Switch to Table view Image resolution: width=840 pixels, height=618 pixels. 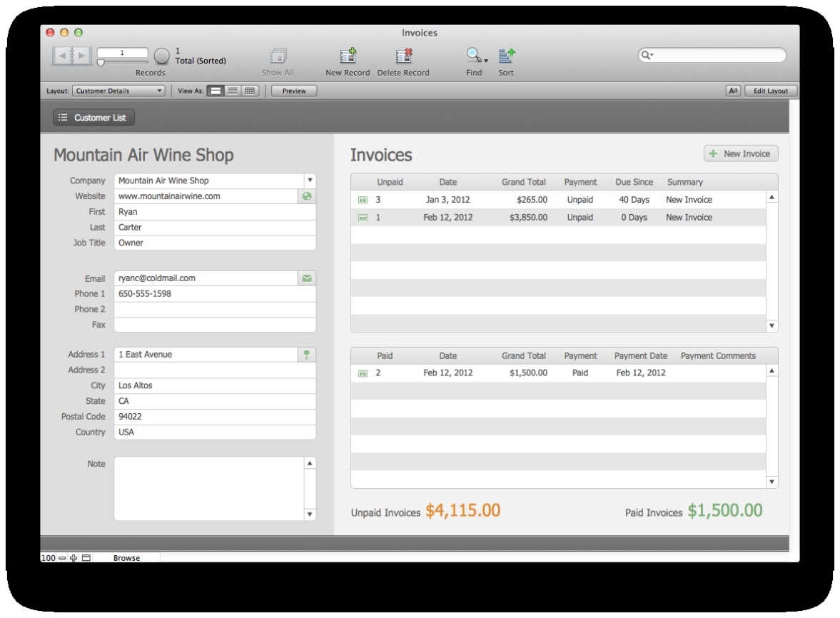pos(250,91)
